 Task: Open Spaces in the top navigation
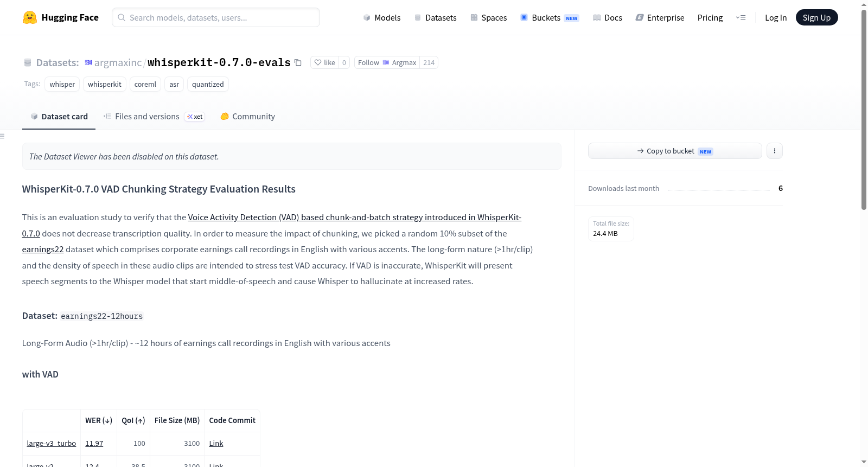(488, 17)
